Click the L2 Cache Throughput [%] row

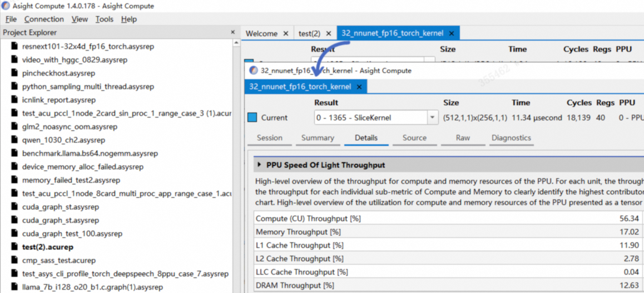click(448, 259)
